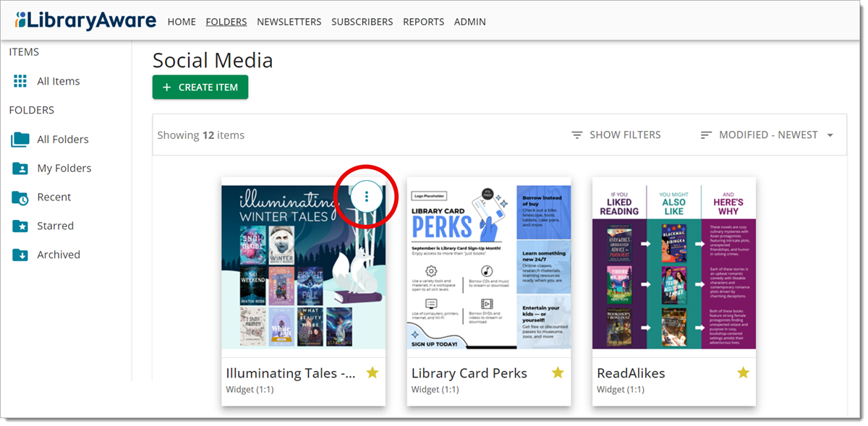
Task: Show Recent folders
Action: [x=54, y=197]
